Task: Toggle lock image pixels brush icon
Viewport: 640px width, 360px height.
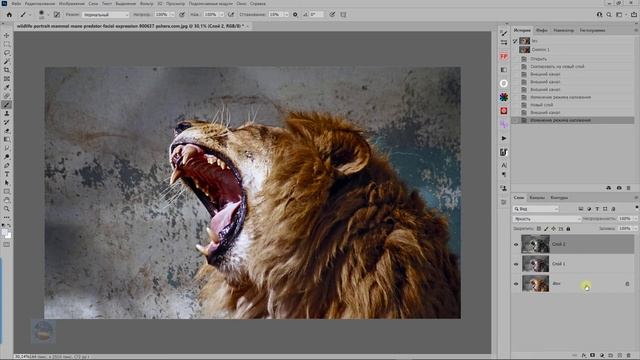Action: coord(546,229)
